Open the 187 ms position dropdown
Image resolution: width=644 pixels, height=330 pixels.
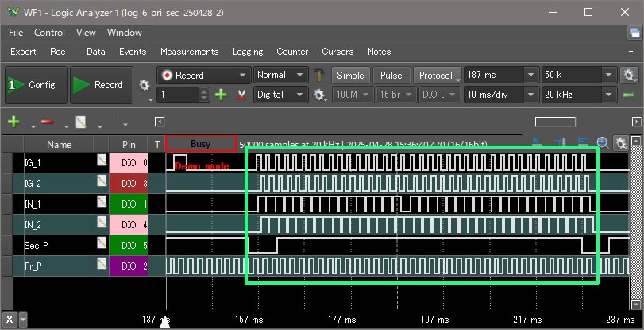click(x=502, y=76)
